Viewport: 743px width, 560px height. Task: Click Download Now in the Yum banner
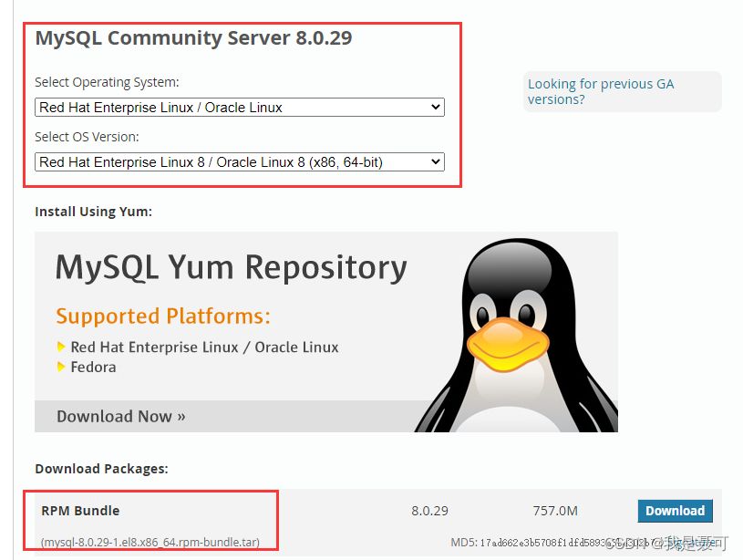(x=121, y=416)
